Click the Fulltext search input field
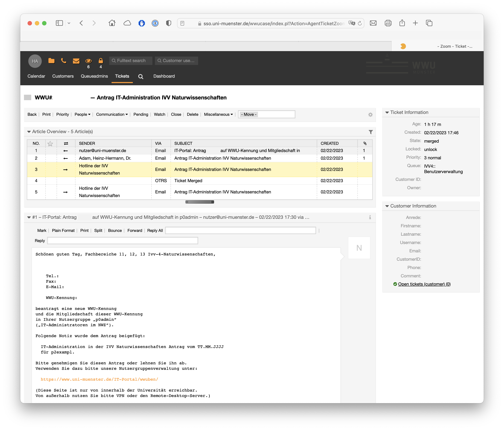The height and width of the screenshot is (430, 504). pyautogui.click(x=131, y=61)
